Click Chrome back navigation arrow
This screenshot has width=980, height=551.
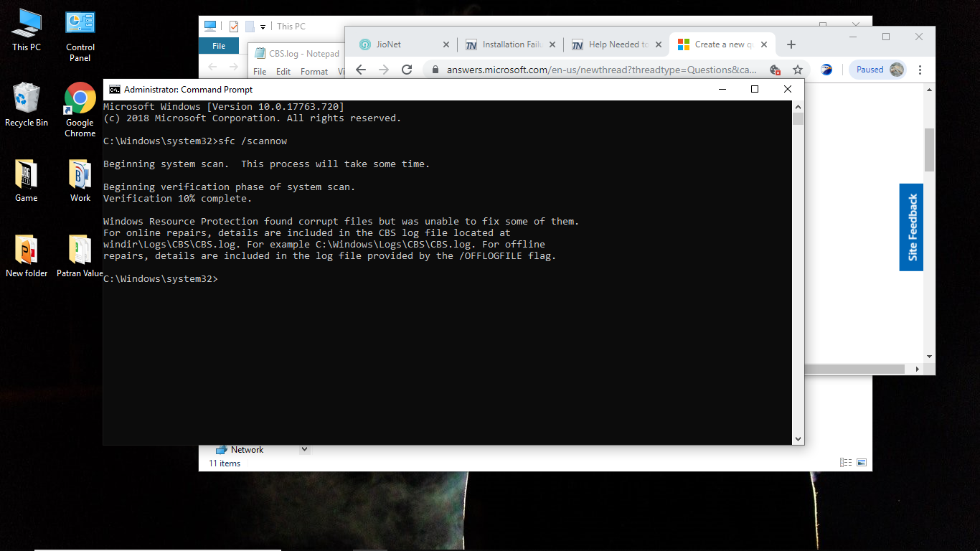point(361,70)
